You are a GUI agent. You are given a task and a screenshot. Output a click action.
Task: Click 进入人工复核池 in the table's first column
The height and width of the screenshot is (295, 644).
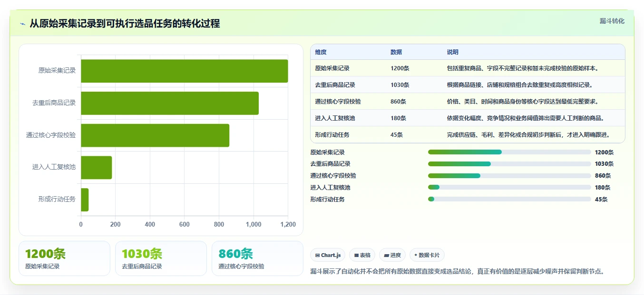click(335, 118)
